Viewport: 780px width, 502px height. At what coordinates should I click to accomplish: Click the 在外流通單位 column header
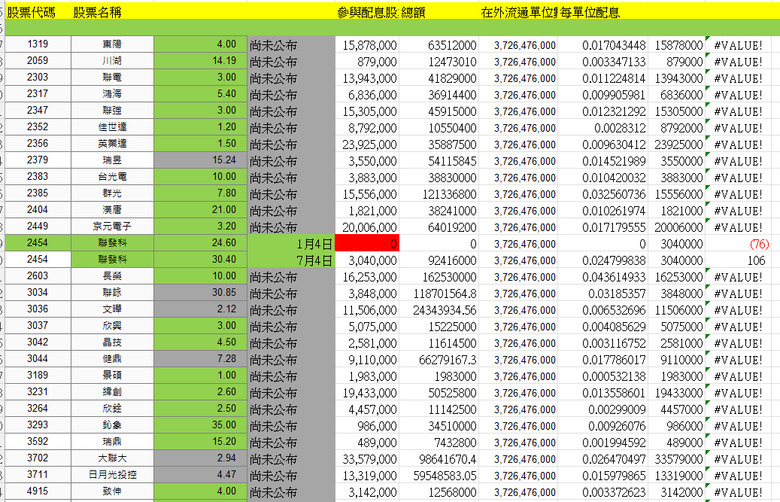pyautogui.click(x=518, y=12)
